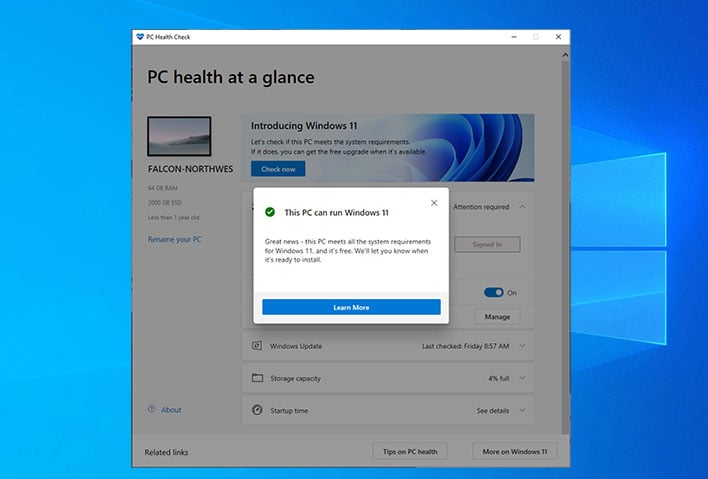Open the Rename your PC link
708x479 pixels.
click(175, 239)
